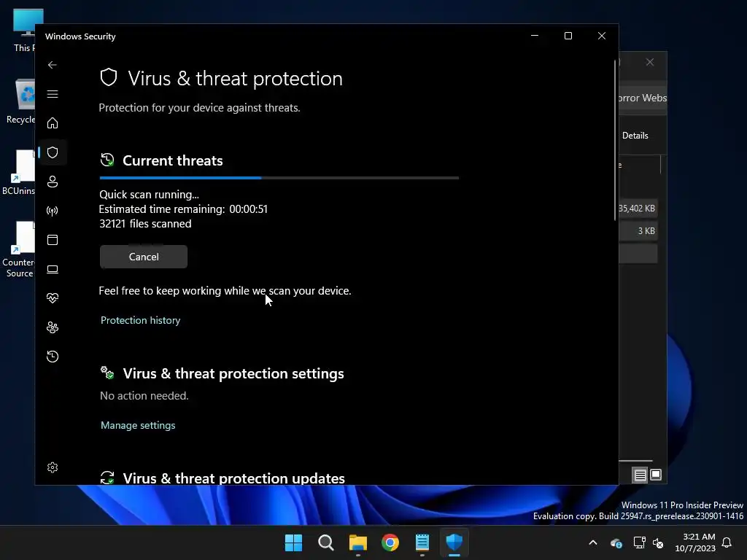
Task: Click the quick scan progress bar
Action: coord(279,178)
